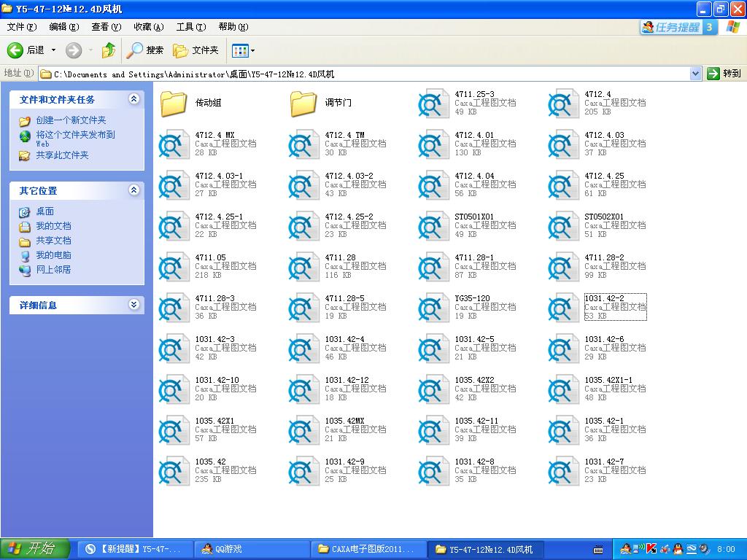Open the QQ penguin icon in system tray
Image resolution: width=747 pixels, height=560 pixels.
[x=678, y=549]
